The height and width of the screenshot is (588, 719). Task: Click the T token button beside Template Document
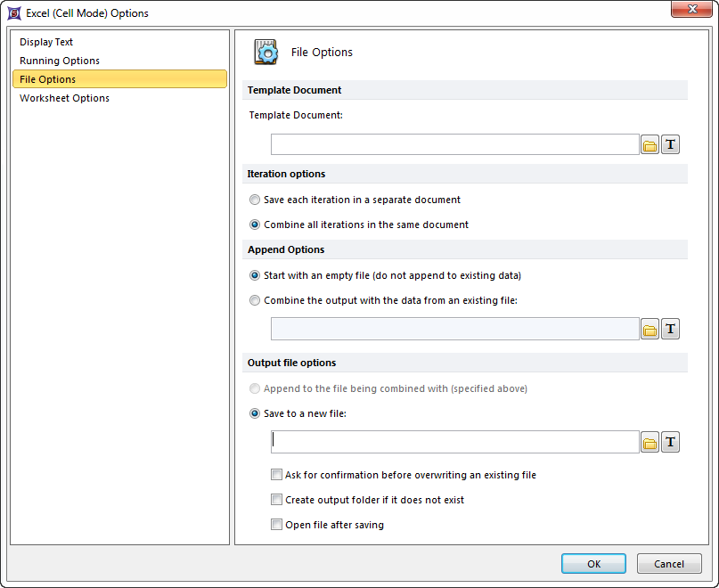coord(671,145)
